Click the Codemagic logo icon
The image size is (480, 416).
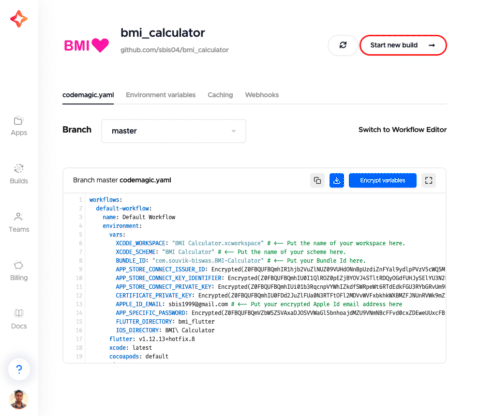point(19,19)
